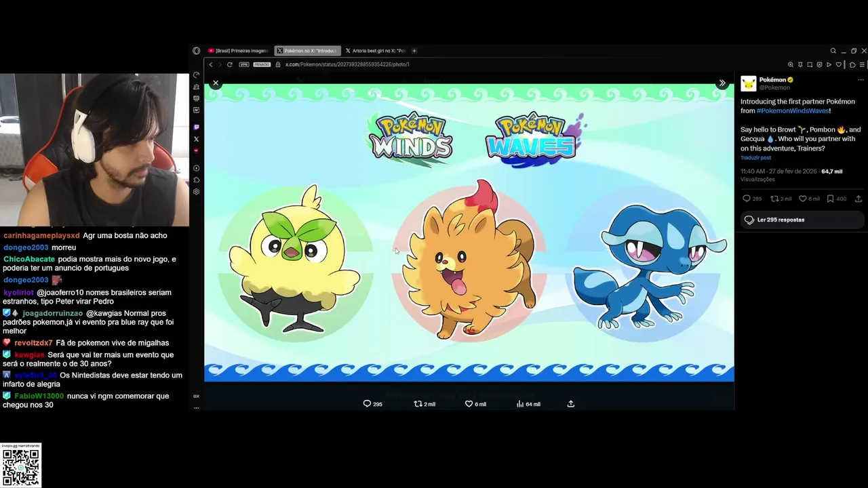Screen dimensions: 868x488
Task: Collapse the side panel with the double-chevron
Action: 722,83
